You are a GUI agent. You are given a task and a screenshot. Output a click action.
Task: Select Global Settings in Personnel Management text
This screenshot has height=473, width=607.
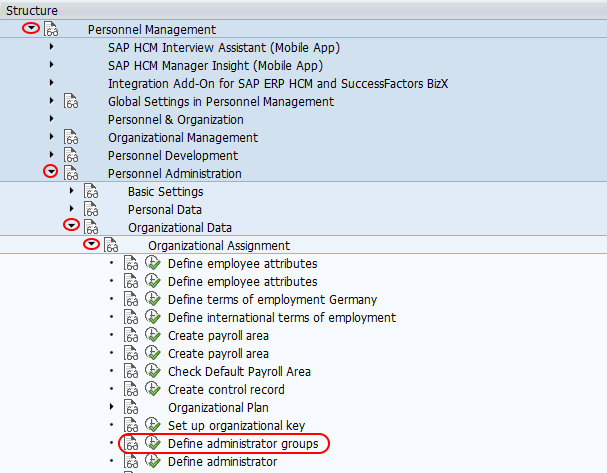pos(221,102)
